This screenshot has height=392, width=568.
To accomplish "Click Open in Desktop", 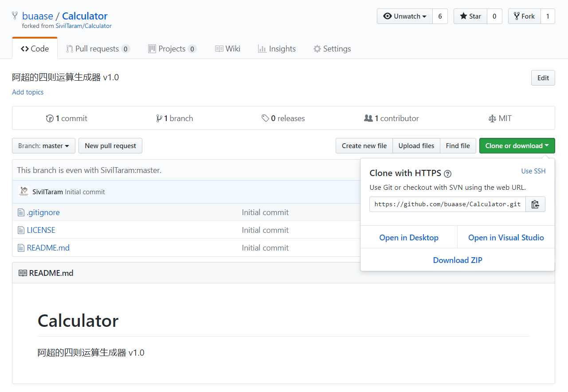I will point(409,238).
